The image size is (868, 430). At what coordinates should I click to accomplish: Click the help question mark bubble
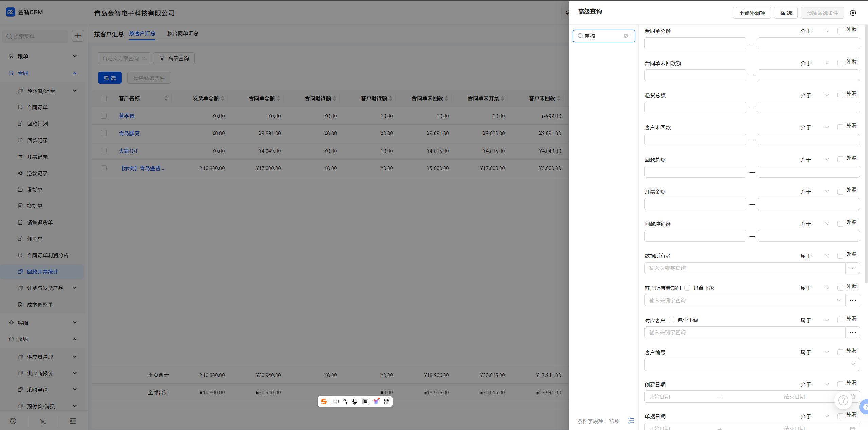[843, 400]
